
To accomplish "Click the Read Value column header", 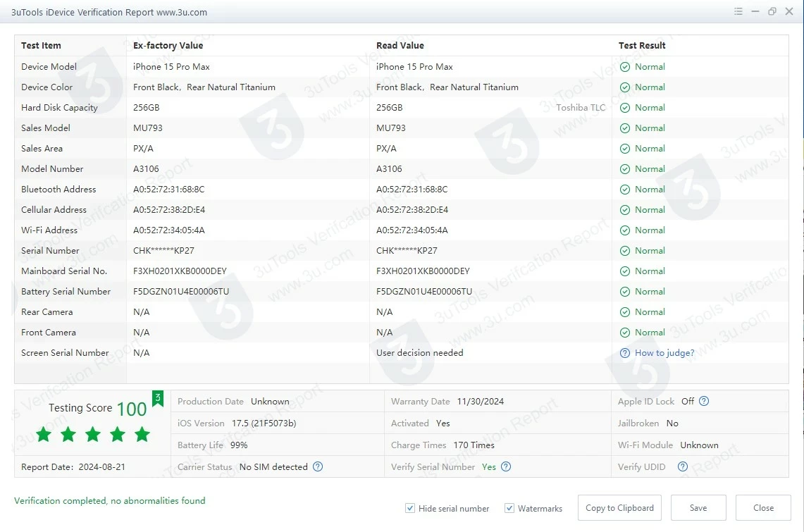I will click(400, 46).
